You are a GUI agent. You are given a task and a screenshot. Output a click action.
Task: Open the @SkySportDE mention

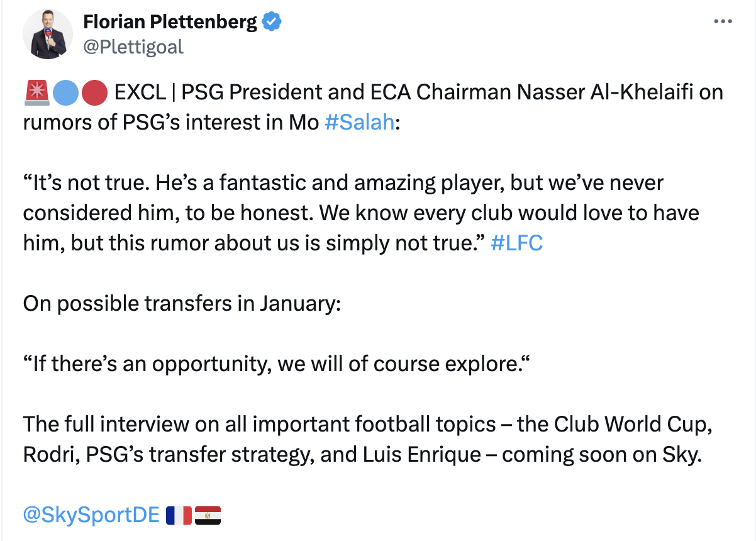point(91,515)
